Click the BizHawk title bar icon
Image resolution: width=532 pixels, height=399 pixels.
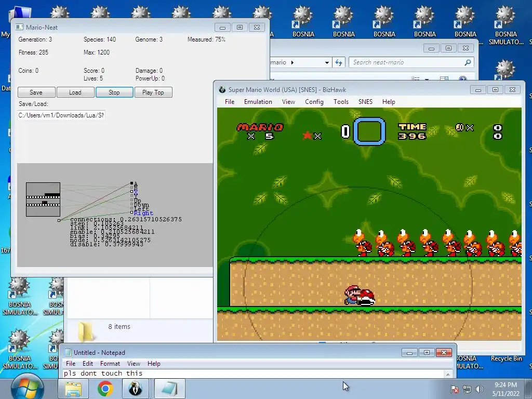[x=222, y=89]
